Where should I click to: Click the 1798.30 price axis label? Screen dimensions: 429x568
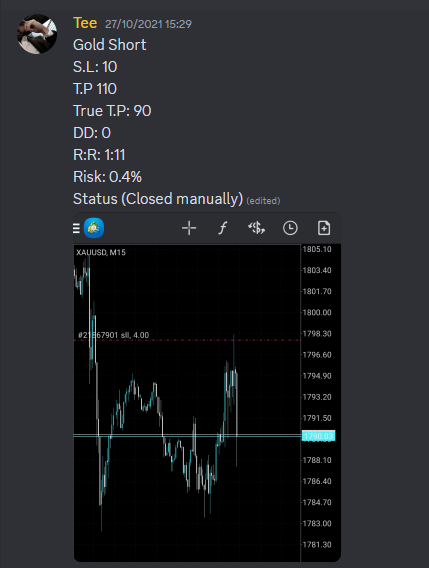(x=317, y=334)
